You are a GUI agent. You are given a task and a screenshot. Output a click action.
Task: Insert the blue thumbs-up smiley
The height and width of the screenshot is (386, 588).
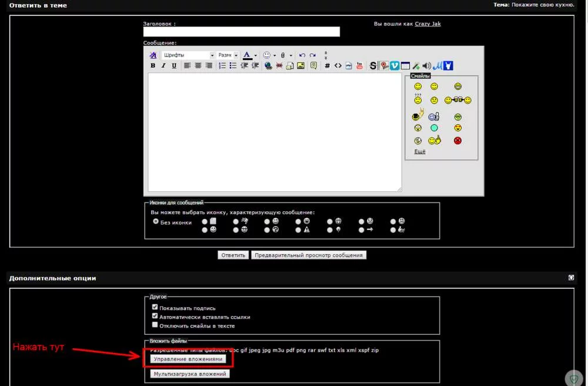click(x=434, y=117)
